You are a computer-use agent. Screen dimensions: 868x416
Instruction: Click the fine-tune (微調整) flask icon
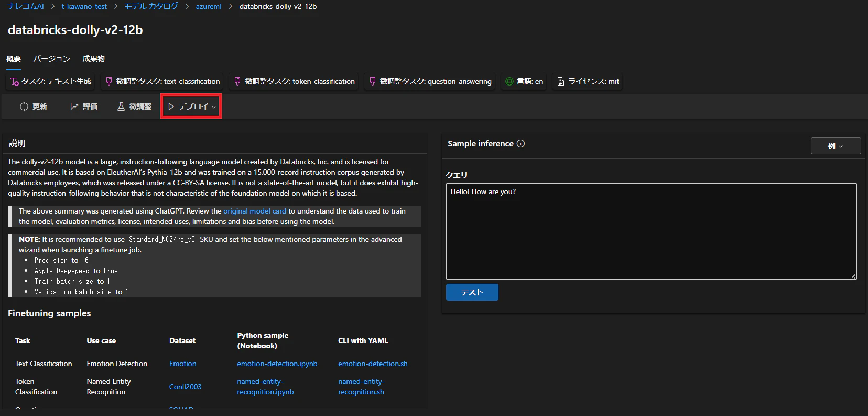(x=121, y=106)
